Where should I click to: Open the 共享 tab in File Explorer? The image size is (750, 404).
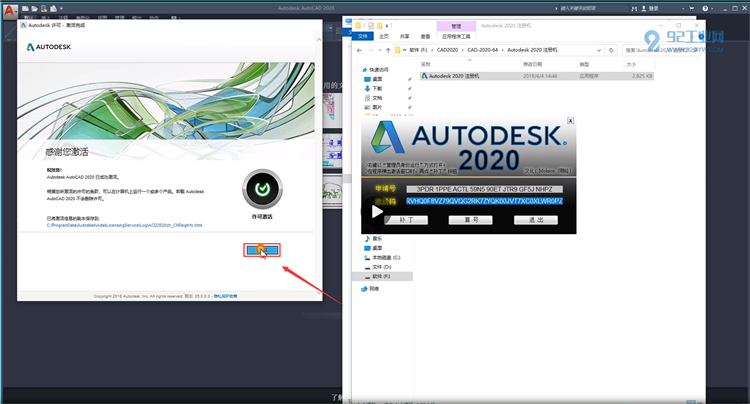(405, 36)
